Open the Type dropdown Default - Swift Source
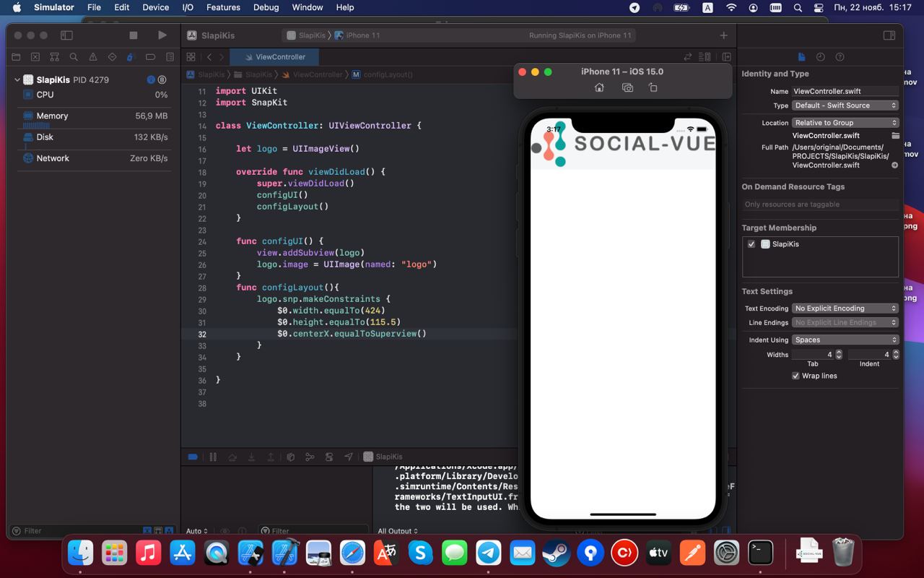The height and width of the screenshot is (578, 924). pos(845,105)
